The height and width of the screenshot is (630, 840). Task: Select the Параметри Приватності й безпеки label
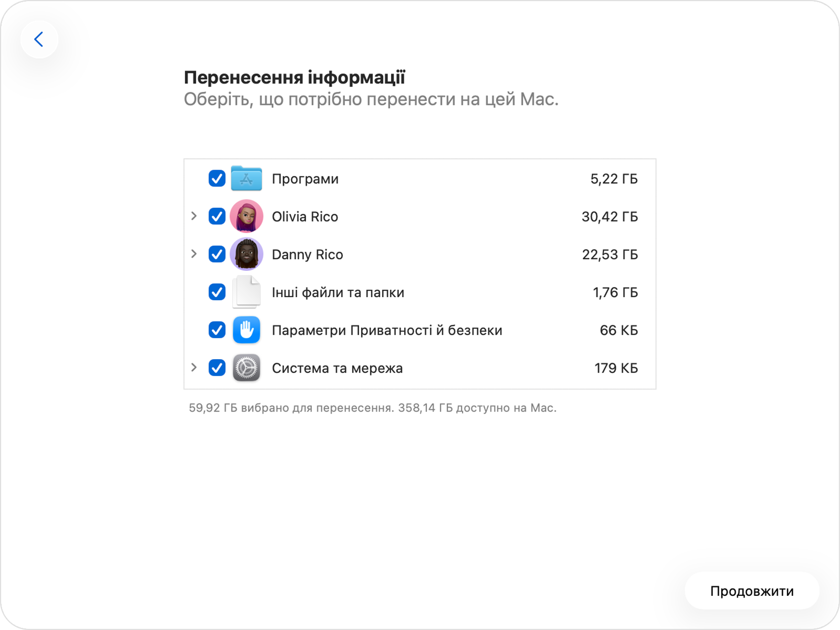[x=387, y=330]
